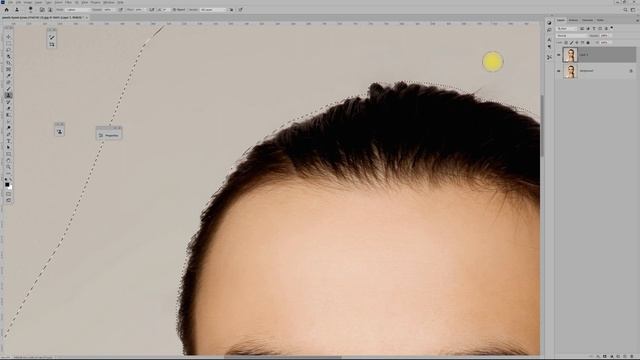Select the Clone Stamp tool

click(x=9, y=95)
